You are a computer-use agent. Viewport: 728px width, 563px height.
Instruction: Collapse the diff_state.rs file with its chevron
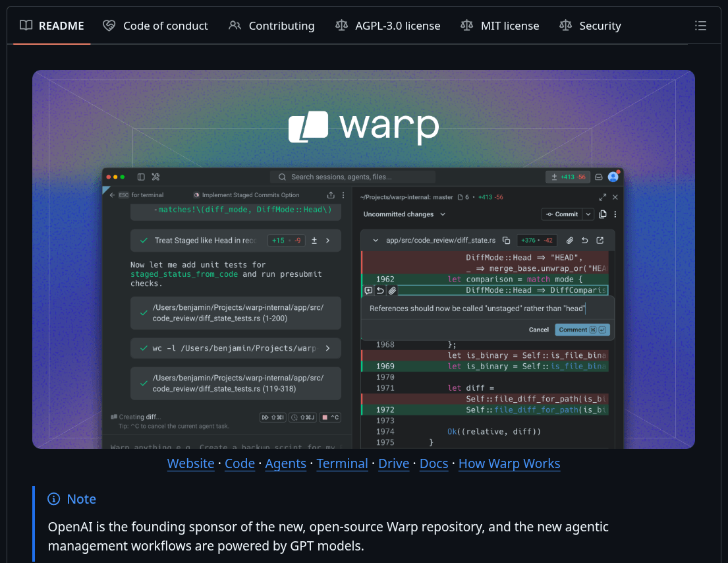click(376, 241)
